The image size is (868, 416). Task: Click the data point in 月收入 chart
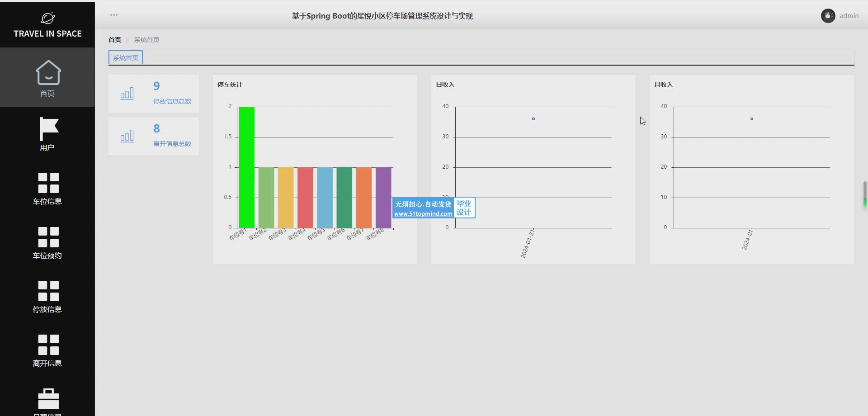(752, 119)
